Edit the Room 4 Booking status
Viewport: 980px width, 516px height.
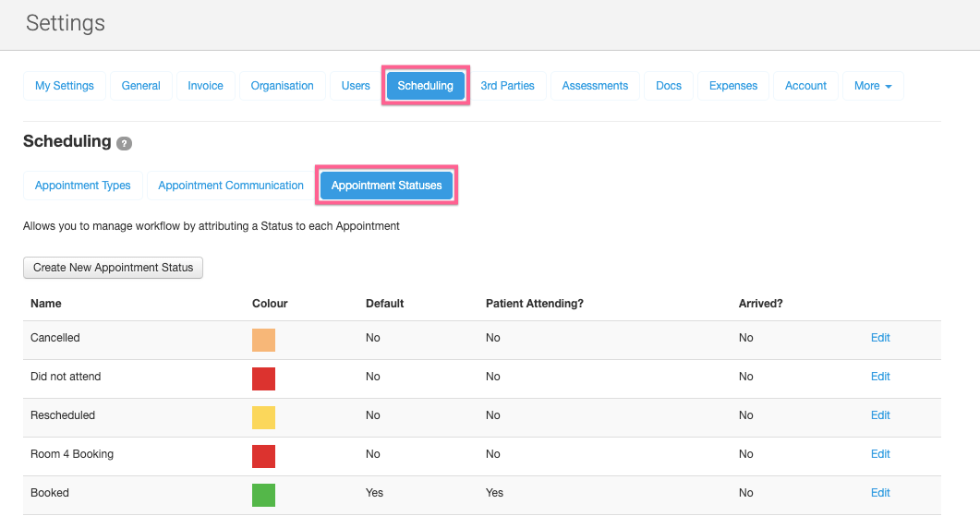point(880,453)
